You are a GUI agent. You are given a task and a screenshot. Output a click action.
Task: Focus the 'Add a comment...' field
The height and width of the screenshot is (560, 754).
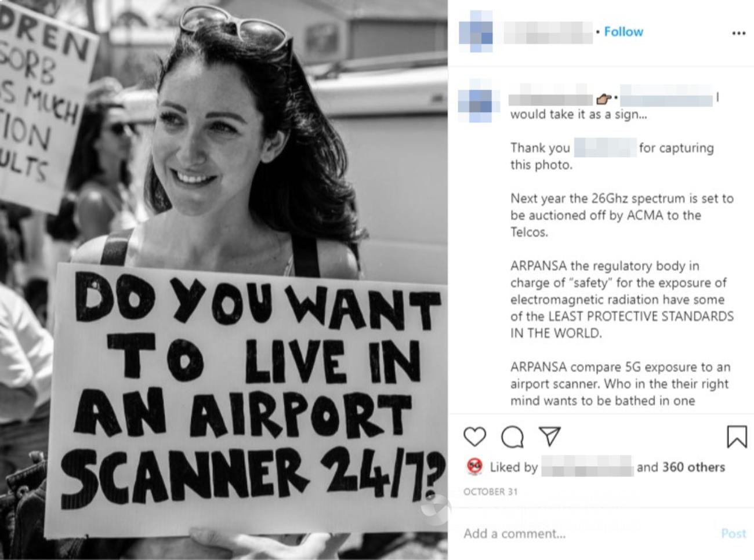[x=586, y=533]
